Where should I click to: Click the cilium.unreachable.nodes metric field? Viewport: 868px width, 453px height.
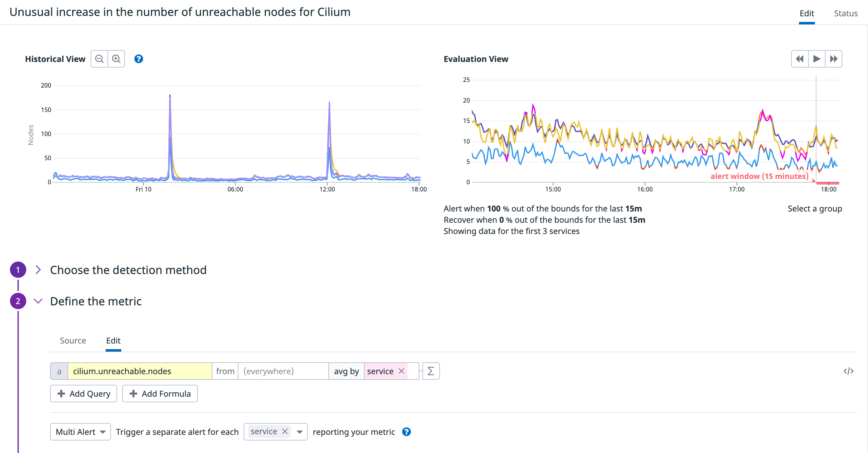(x=139, y=371)
